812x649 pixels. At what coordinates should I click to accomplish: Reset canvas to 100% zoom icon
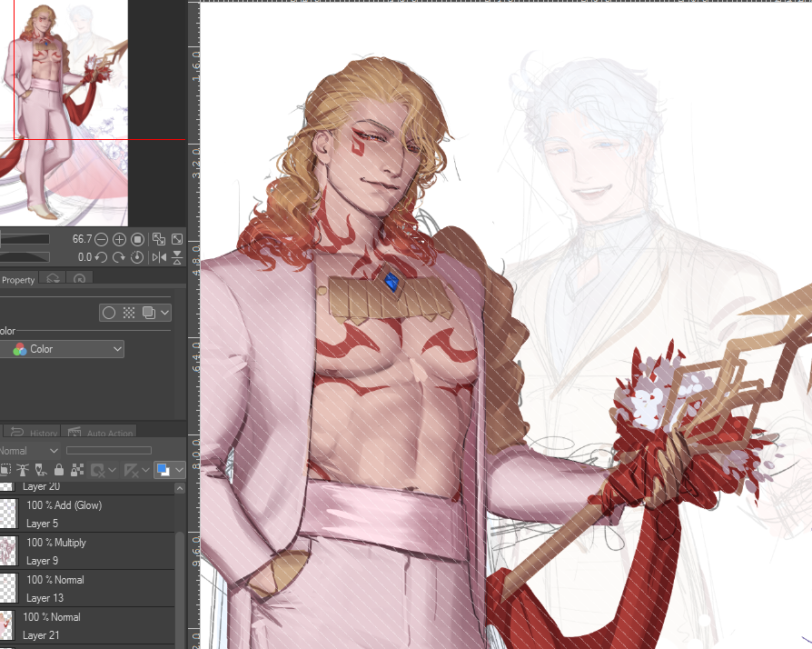click(x=137, y=239)
